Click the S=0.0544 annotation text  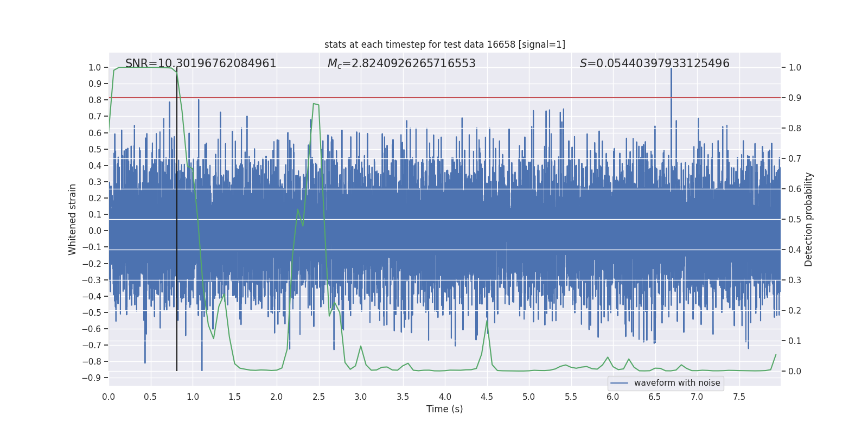(654, 63)
